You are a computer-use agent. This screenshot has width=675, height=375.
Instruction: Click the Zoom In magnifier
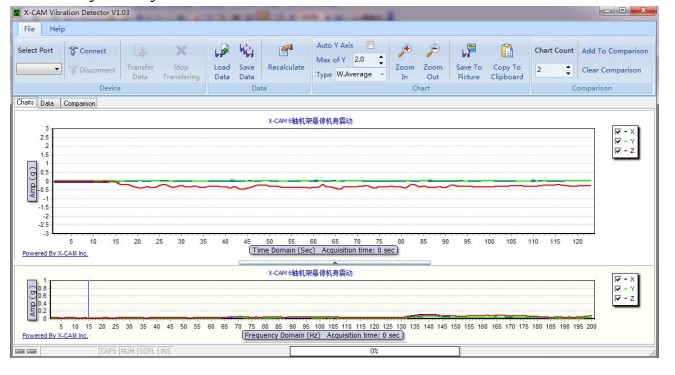pyautogui.click(x=405, y=51)
